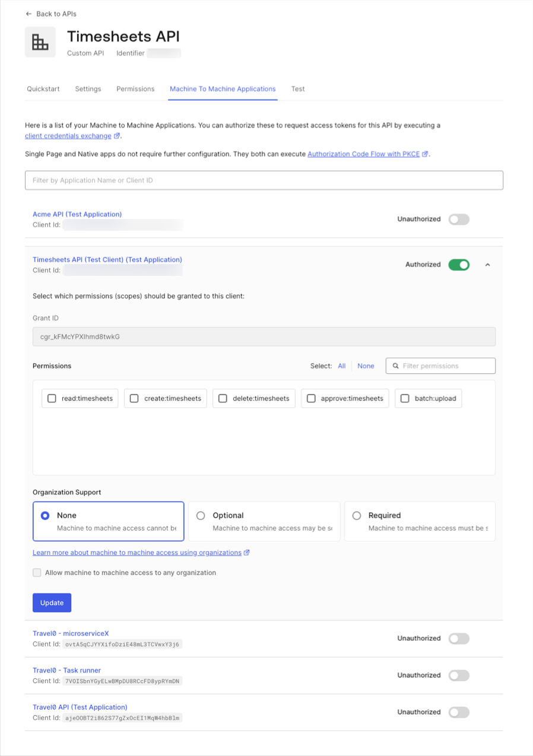Viewport: 533px width, 756px height.
Task: Collapse the Timesheets API Test Client panel
Action: click(x=487, y=265)
